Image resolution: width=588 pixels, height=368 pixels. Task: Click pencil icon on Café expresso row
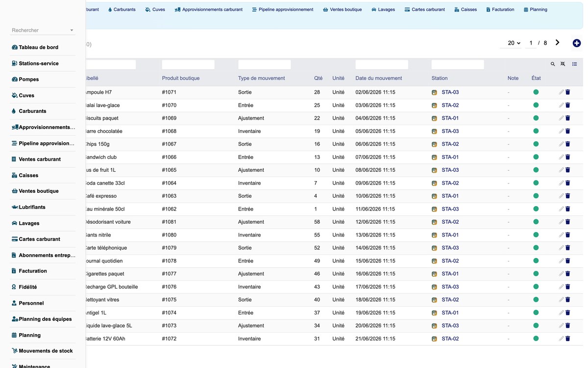[x=561, y=196]
